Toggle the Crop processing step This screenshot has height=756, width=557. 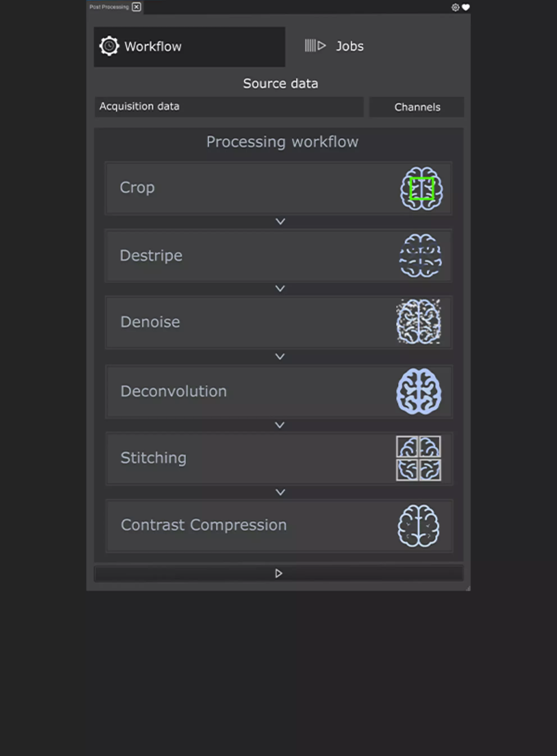236,188
